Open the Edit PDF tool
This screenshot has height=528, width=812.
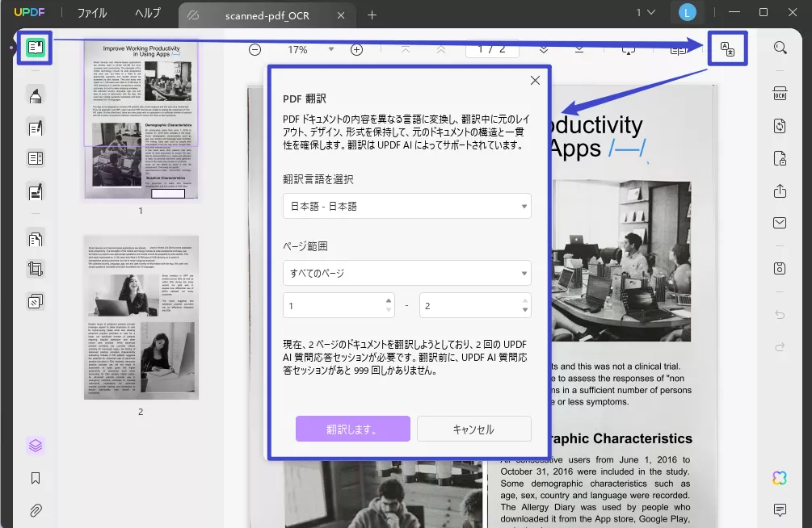coord(36,128)
